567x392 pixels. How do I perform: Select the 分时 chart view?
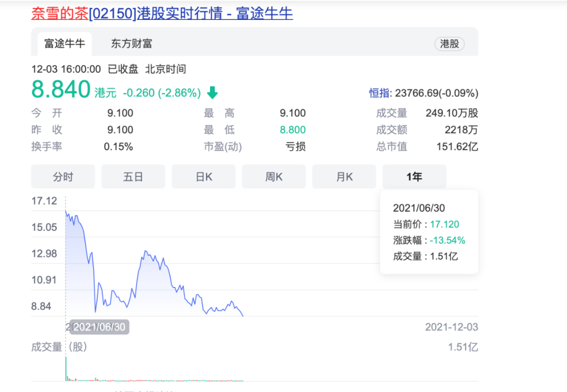pos(63,177)
